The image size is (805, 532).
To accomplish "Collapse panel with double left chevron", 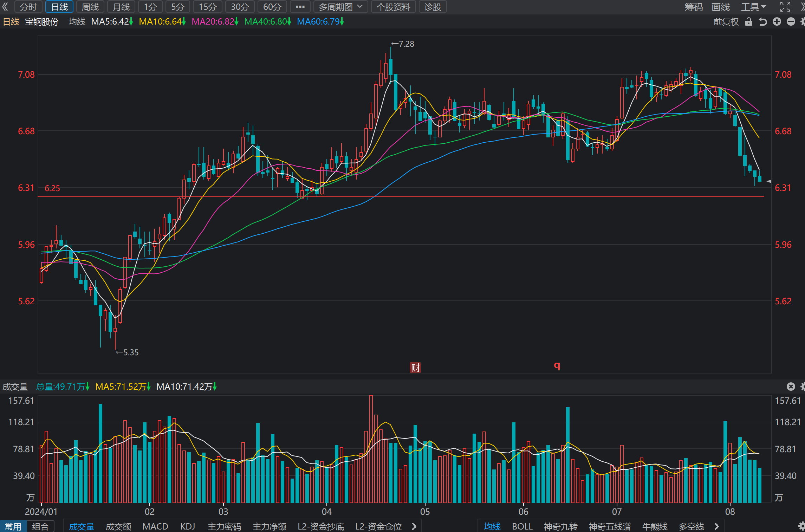I will [x=5, y=7].
